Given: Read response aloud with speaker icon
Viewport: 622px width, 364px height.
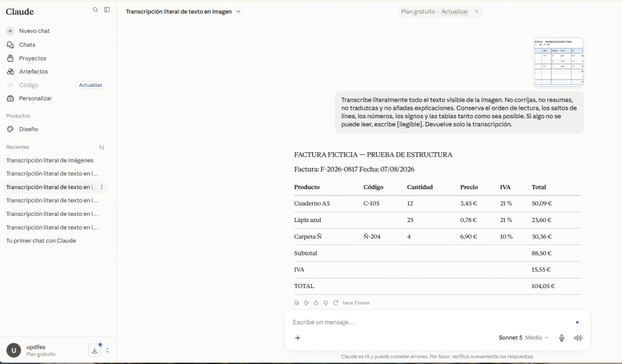Looking at the screenshot, I should tap(306, 303).
